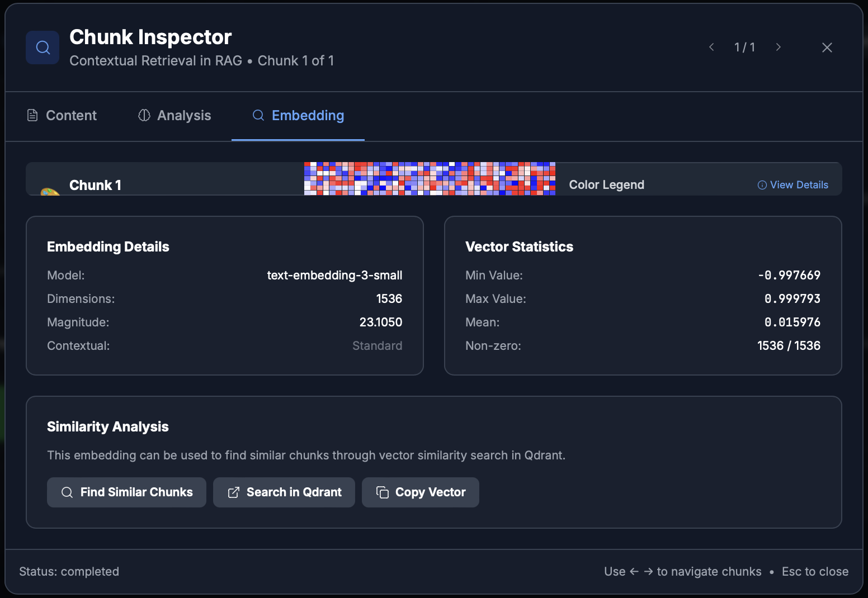This screenshot has width=868, height=598.
Task: Click the Contextual value Standard
Action: coord(378,345)
